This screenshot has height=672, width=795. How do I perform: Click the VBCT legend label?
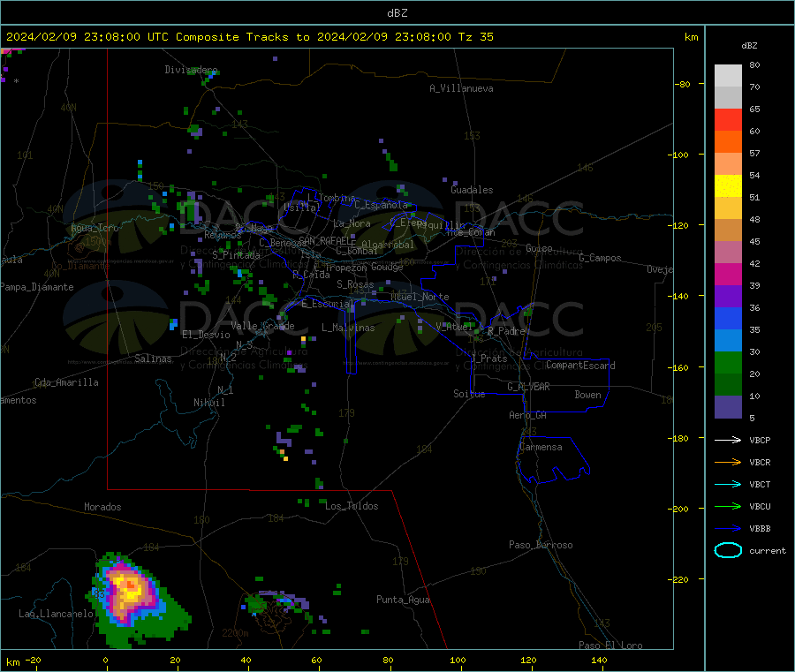coord(760,484)
